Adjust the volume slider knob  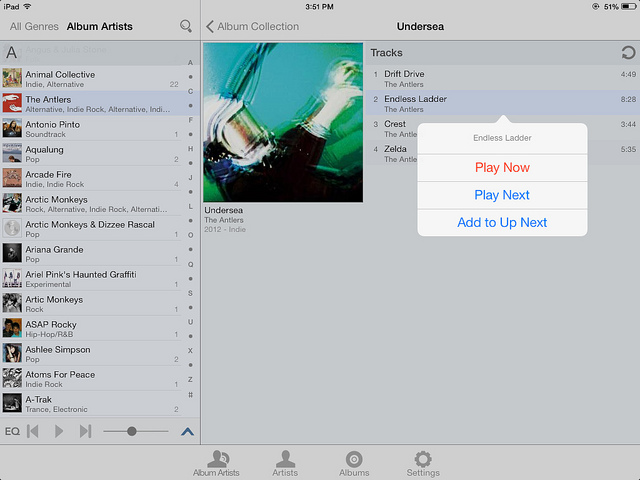tap(131, 431)
